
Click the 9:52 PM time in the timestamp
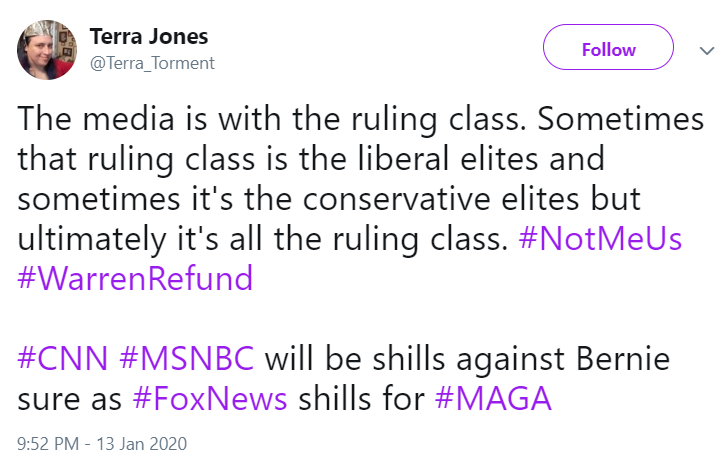(x=48, y=444)
